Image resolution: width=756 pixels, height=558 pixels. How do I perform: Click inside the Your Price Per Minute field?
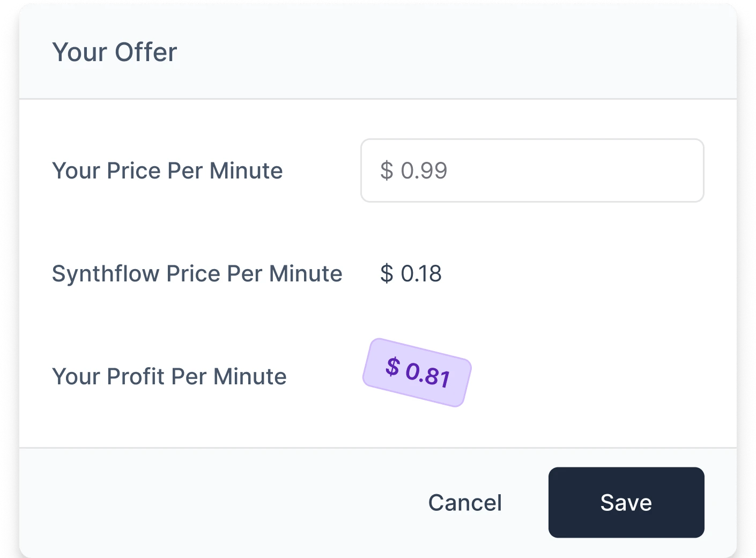[532, 170]
